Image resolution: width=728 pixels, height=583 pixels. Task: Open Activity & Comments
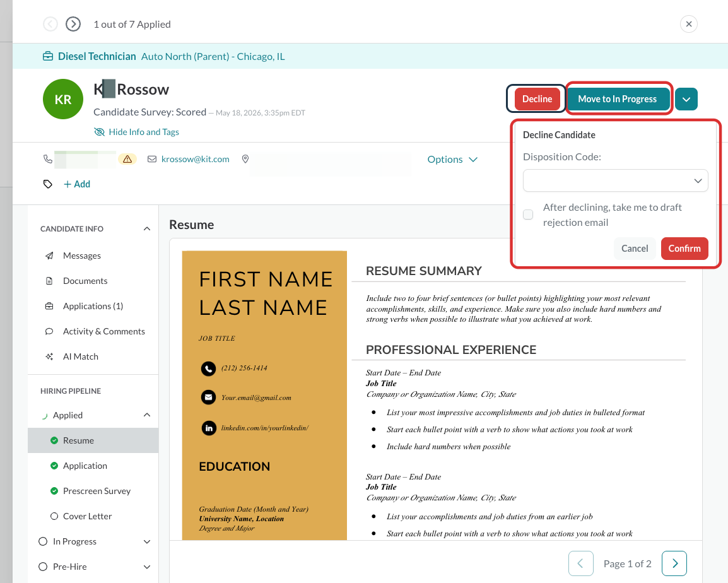click(104, 331)
